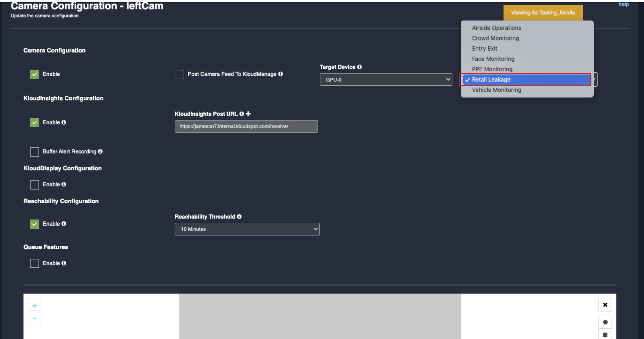Image resolution: width=644 pixels, height=339 pixels.
Task: Click info icon beside KloudDisplay Enable
Action: 64,184
